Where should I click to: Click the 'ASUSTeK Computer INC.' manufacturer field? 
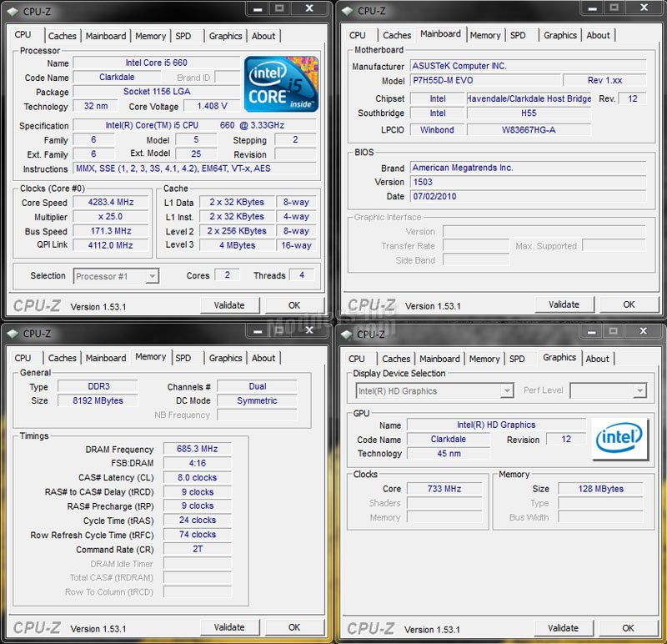pyautogui.click(x=528, y=66)
